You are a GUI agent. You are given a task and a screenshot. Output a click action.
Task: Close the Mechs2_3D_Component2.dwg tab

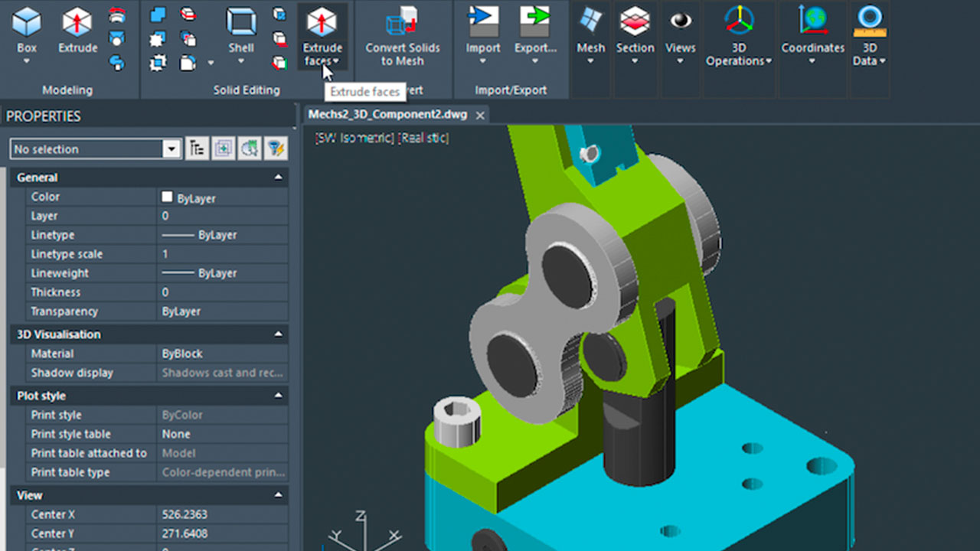click(x=480, y=116)
